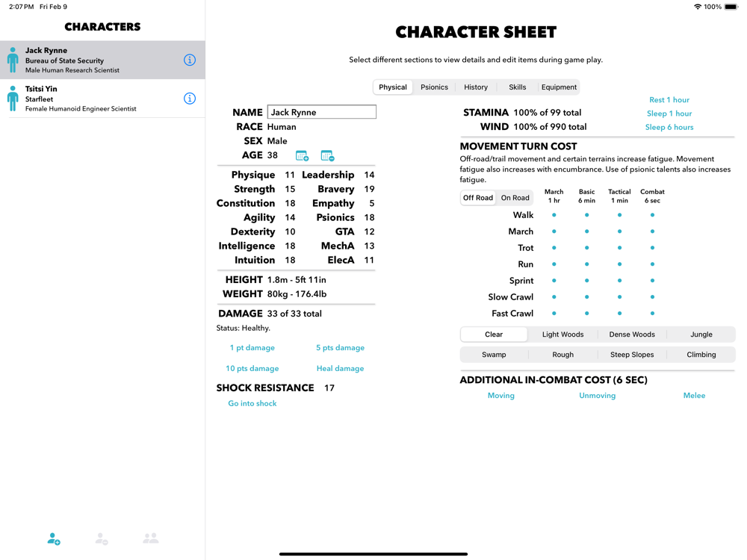
Task: Tap the height '1.8m - 5ft 11in'
Action: click(297, 279)
